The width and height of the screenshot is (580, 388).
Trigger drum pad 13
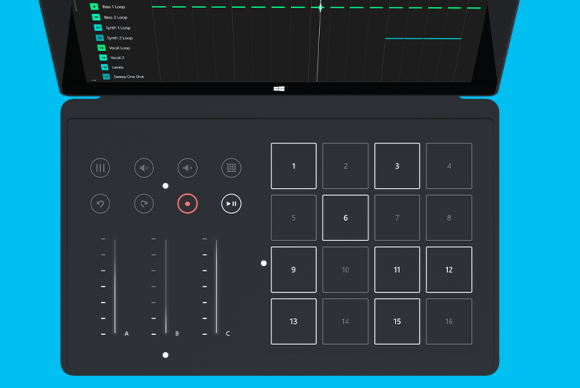click(294, 321)
